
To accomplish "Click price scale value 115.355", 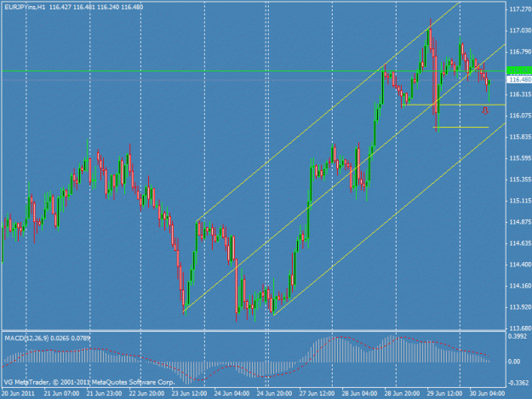I will [520, 180].
